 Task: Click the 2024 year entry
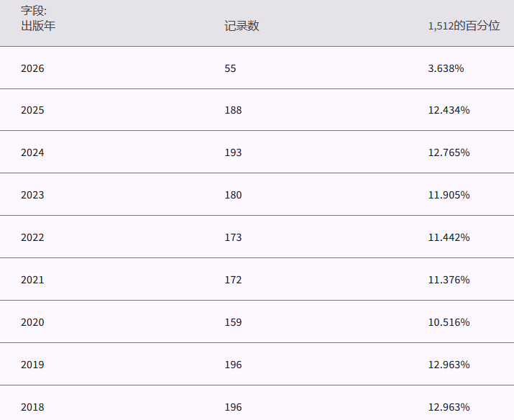click(32, 152)
